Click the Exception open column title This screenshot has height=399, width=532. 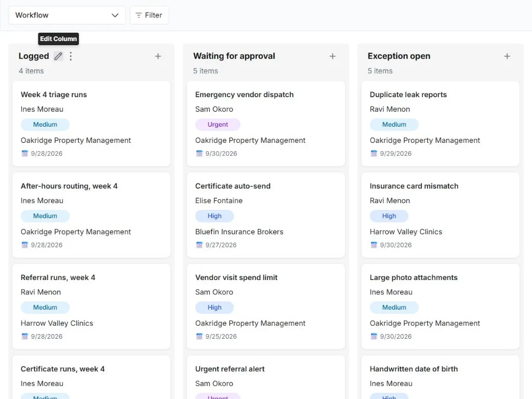[x=399, y=56]
